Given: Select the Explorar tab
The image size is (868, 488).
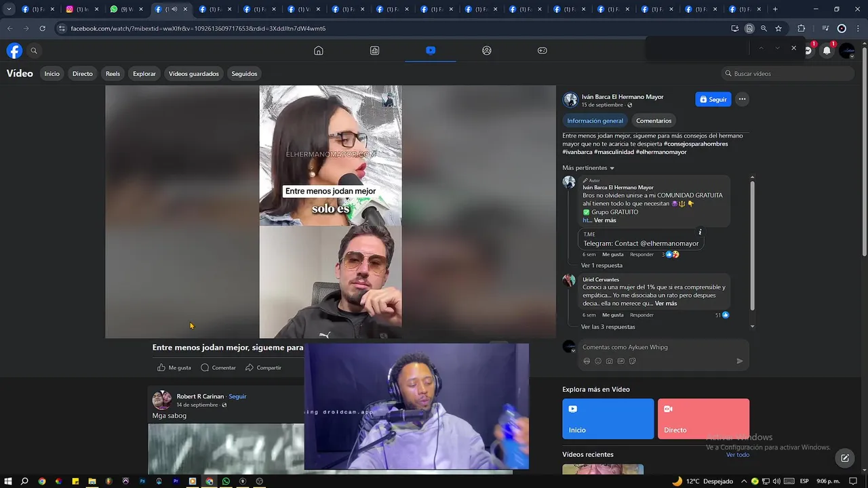Looking at the screenshot, I should point(144,74).
